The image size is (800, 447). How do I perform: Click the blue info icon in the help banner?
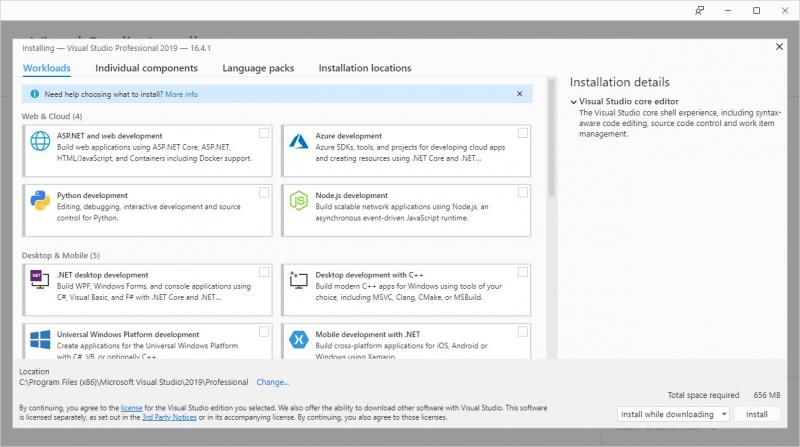pyautogui.click(x=35, y=94)
